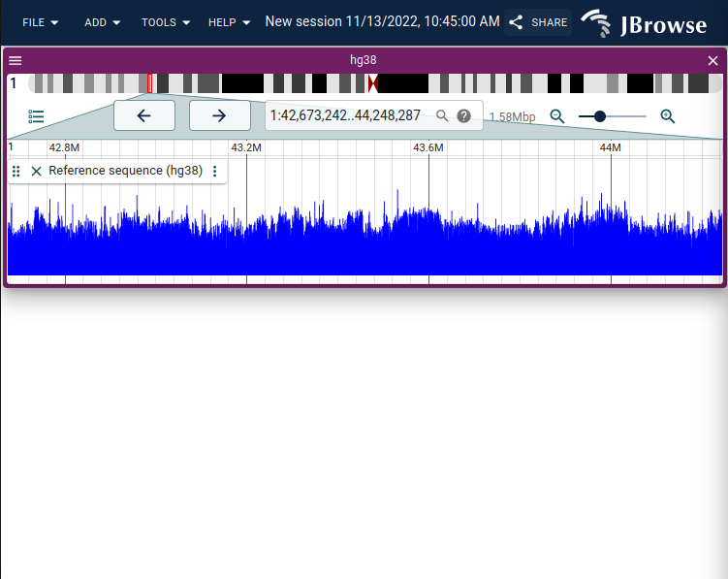The image size is (728, 579).
Task: Click the session name New session 11/13/2022
Action: click(x=383, y=21)
